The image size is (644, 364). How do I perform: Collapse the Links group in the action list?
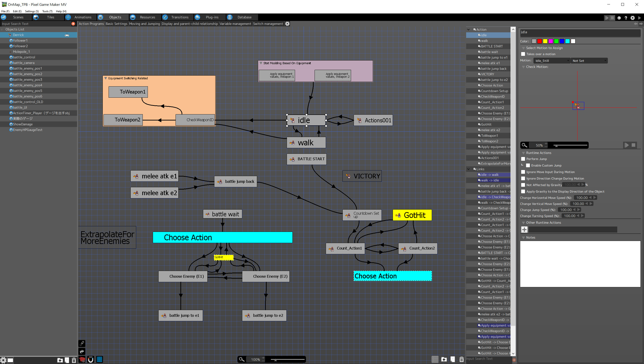[x=468, y=169]
